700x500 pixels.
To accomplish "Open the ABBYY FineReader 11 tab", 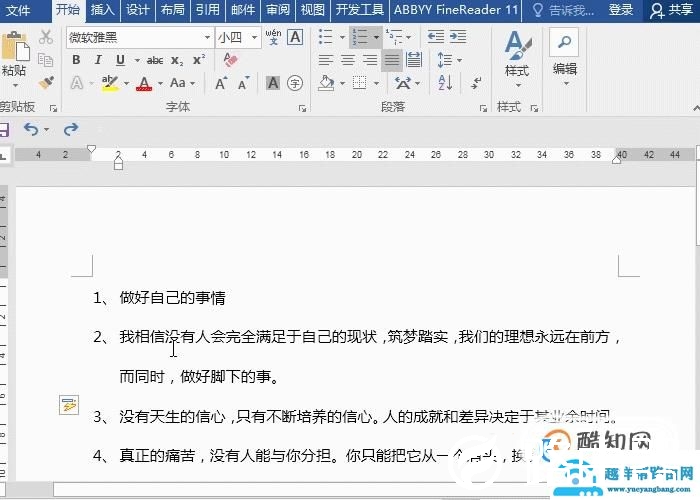I will 456,10.
